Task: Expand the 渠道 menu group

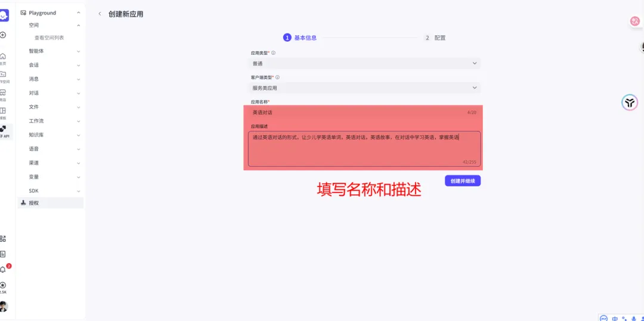Action: [x=79, y=163]
